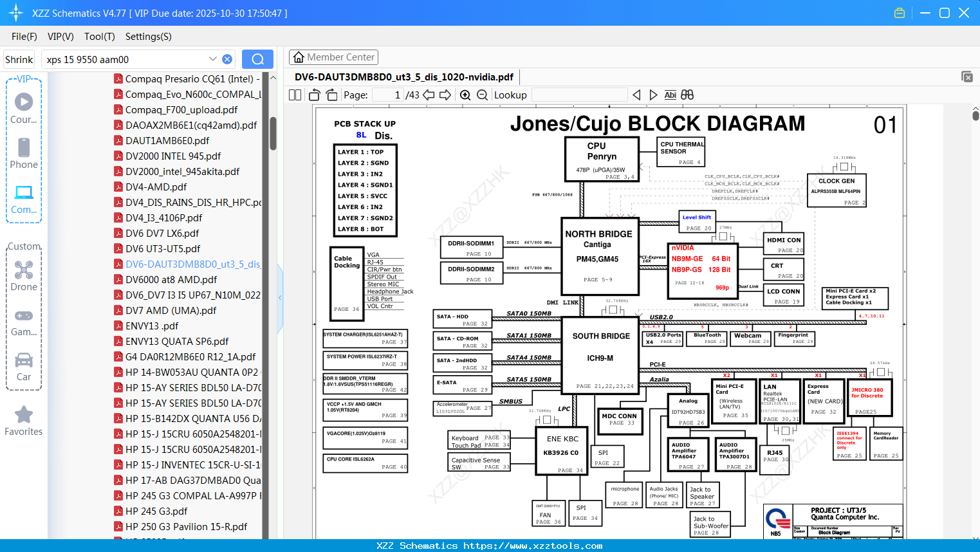
Task: Go to the previous page arrow
Action: click(x=429, y=95)
